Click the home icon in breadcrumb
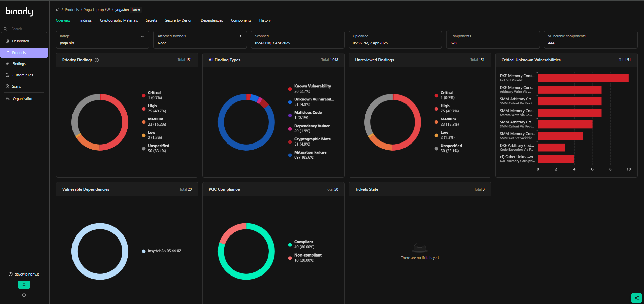This screenshot has height=304, width=644. click(x=58, y=9)
